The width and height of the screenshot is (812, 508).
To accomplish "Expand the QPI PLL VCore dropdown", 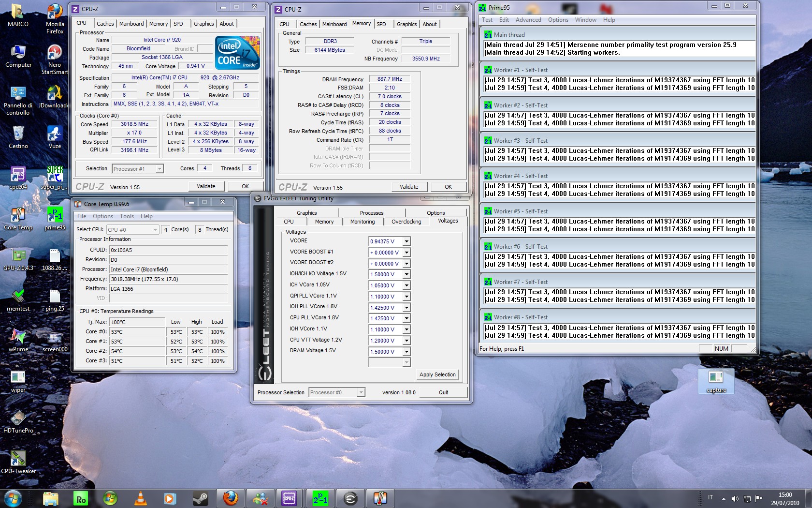I will click(406, 297).
